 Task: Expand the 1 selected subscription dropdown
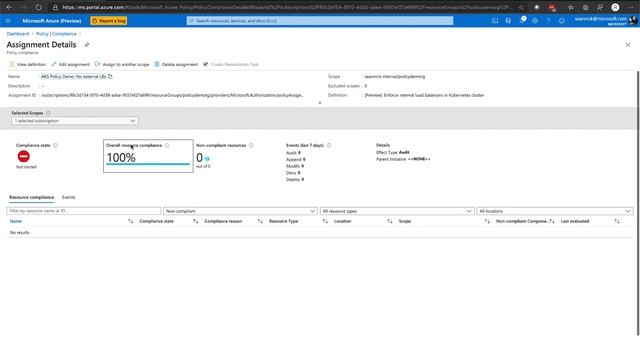click(x=74, y=121)
